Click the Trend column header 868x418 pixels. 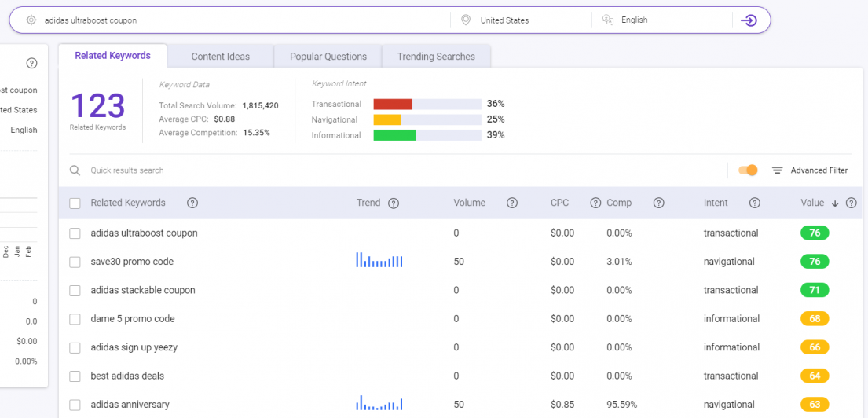[x=368, y=203]
